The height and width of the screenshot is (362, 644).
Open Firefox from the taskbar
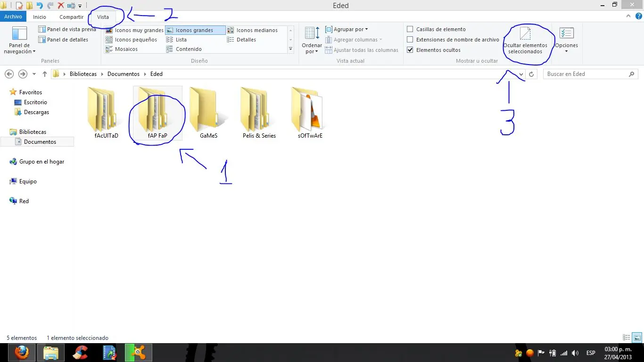pos(21,353)
